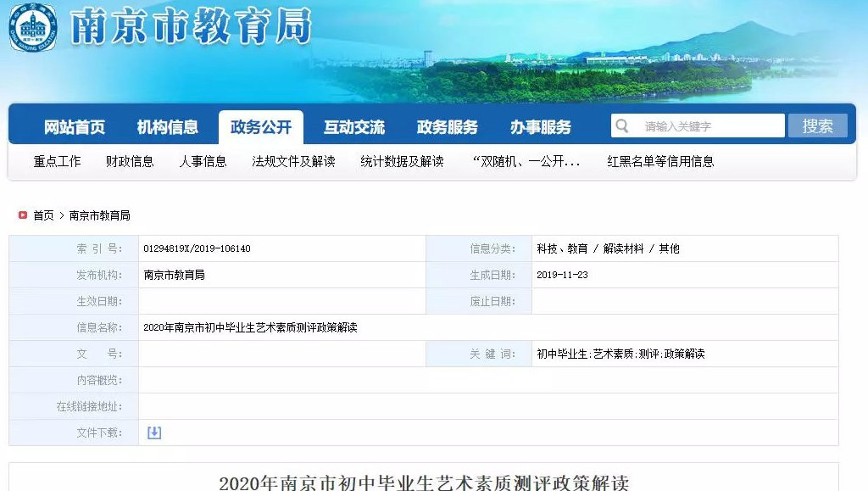Select info name 2020年南京市初中毕业生艺术素质测评政策解读 in table

pos(250,327)
